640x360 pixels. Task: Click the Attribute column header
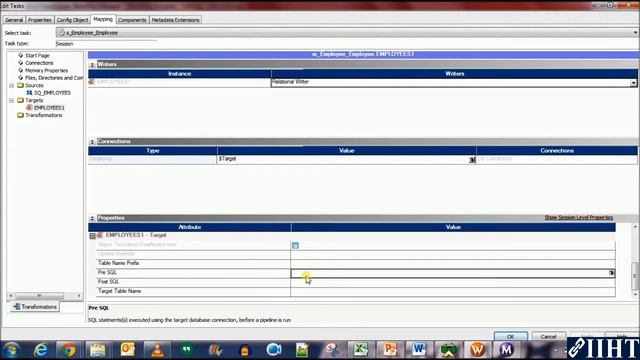click(189, 227)
